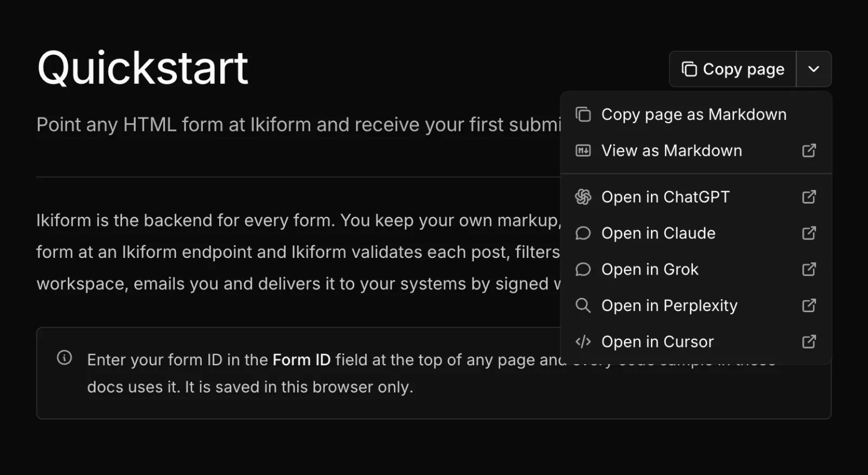Collapse the Copy page dropdown chevron
The width and height of the screenshot is (868, 475).
814,69
